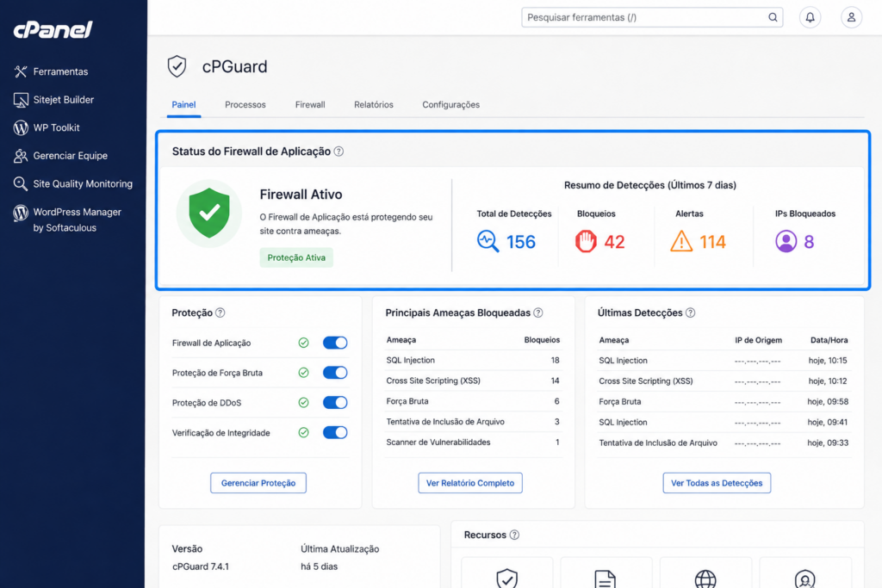
Task: Click the Gerenciar Proteção button
Action: (258, 483)
